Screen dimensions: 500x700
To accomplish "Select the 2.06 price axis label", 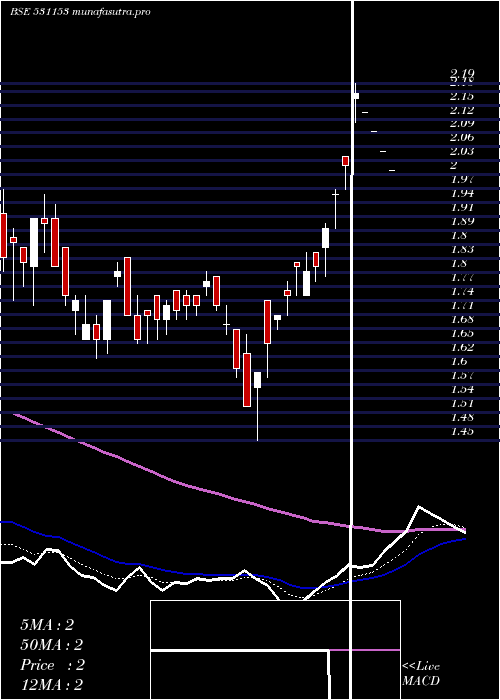I will pos(462,138).
